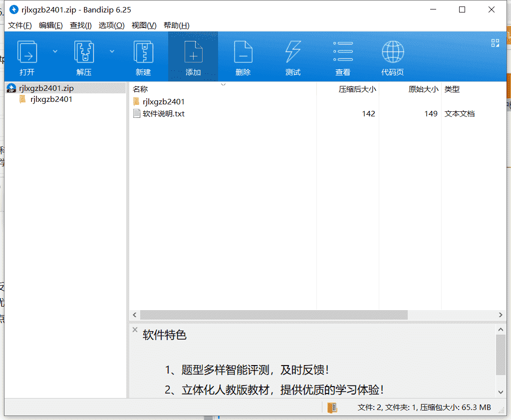The height and width of the screenshot is (420, 511).
Task: Click the sort indicator chevron above columns
Action: click(x=223, y=85)
